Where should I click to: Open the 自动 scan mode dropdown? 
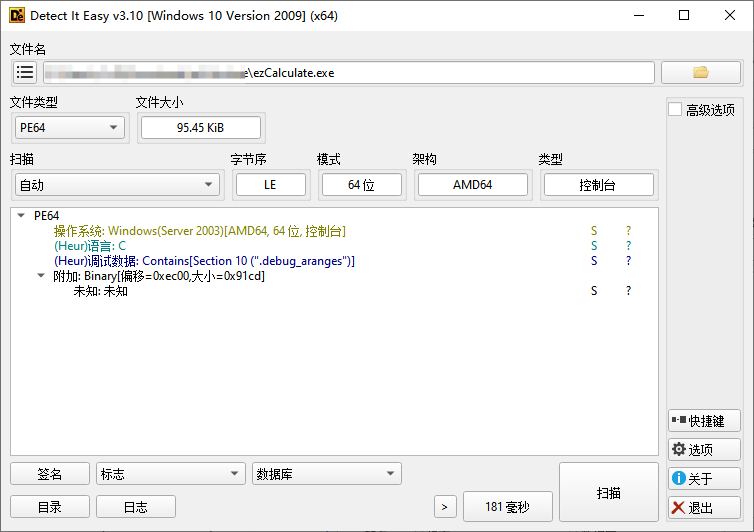117,185
